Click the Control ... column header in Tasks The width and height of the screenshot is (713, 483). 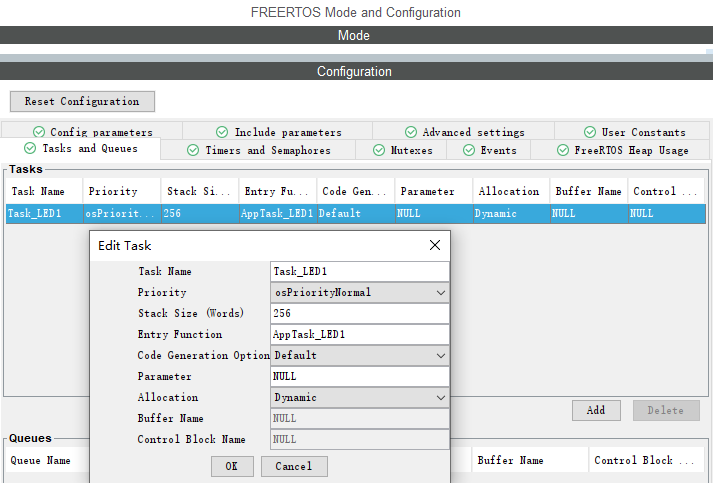666,191
